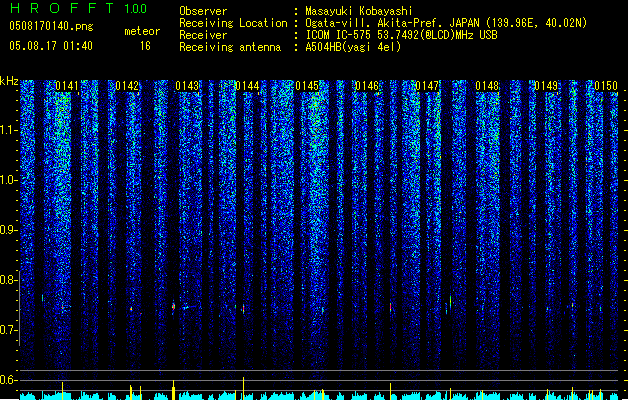Click the HROFFT title text

[62, 8]
